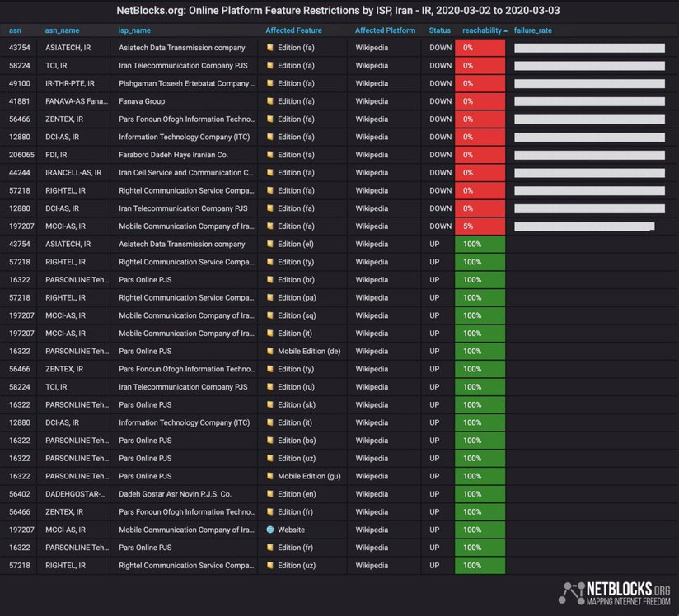This screenshot has height=616, width=679.
Task: Click FDI, IR asn name
Action: click(56, 155)
